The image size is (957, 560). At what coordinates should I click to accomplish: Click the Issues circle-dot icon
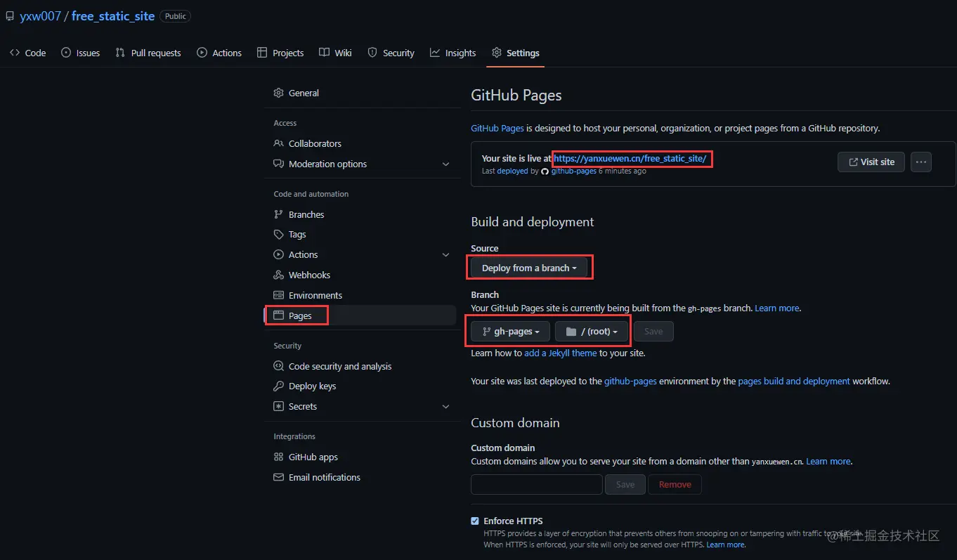(66, 53)
